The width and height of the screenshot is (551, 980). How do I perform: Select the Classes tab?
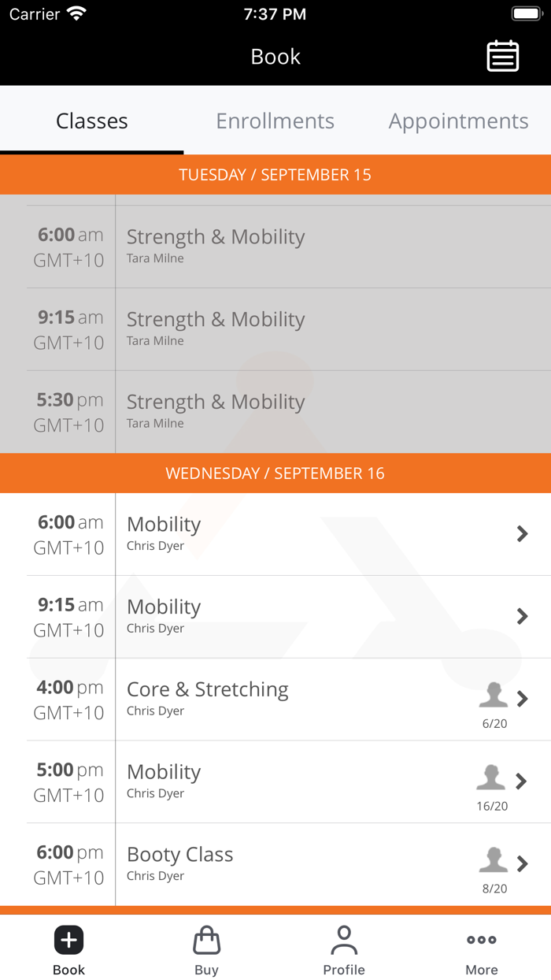[91, 121]
